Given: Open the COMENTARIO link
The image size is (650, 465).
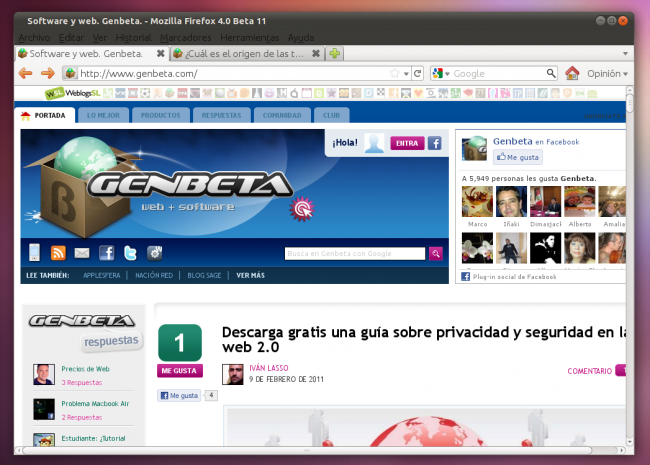Looking at the screenshot, I should coord(589,371).
